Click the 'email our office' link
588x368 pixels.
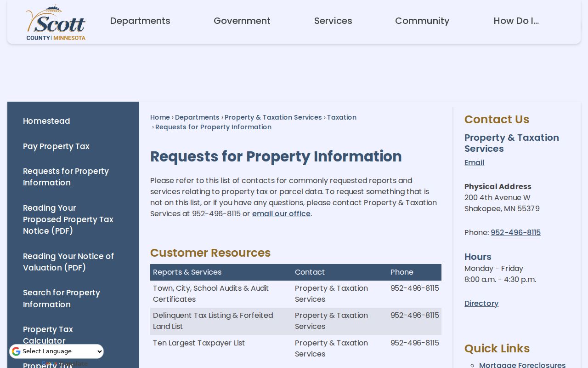(x=281, y=213)
